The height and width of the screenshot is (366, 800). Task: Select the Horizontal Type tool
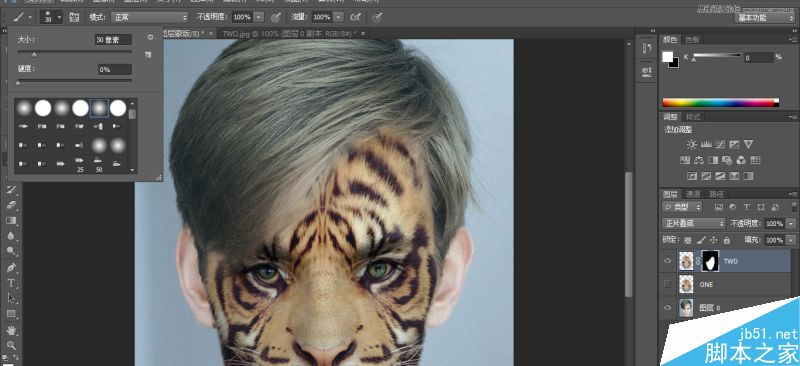pos(11,282)
